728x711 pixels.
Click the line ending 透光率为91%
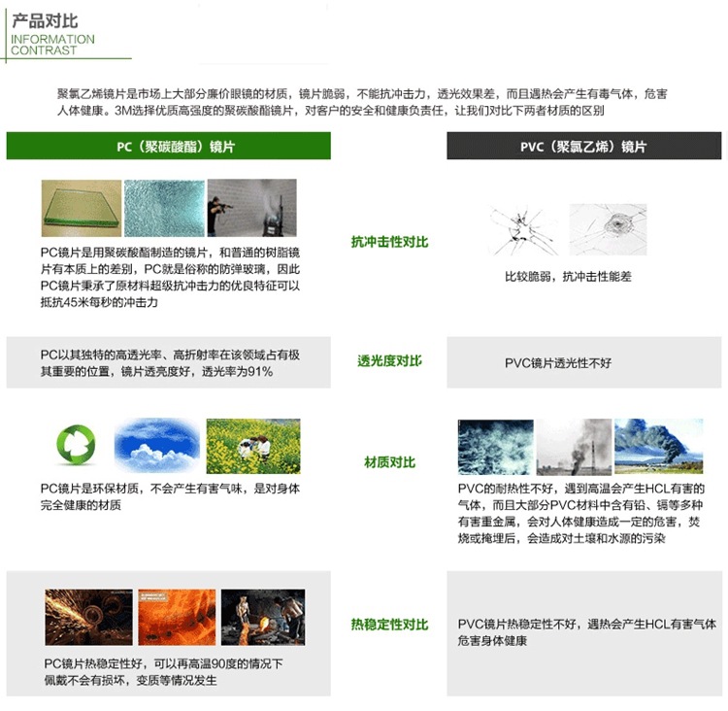coord(156,371)
